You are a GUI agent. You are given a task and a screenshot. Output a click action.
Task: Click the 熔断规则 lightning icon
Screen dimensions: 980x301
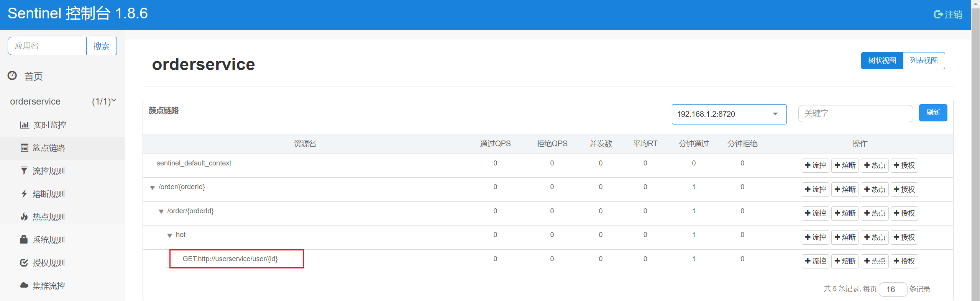pos(24,194)
